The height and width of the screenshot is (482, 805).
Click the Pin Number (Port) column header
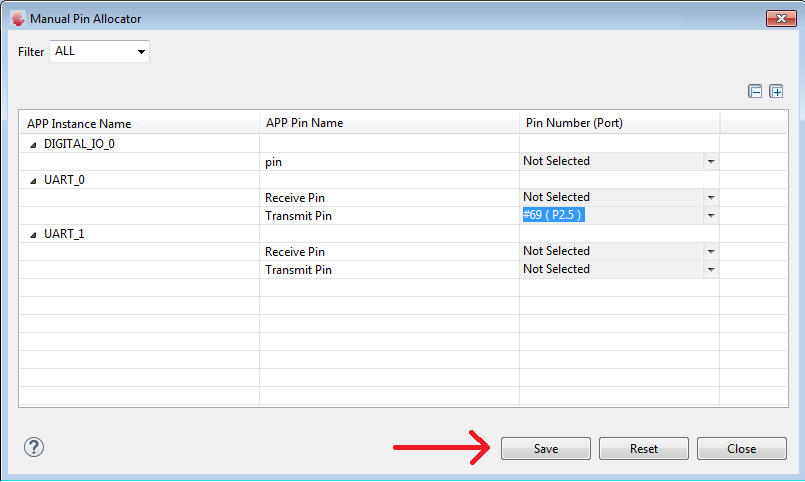(620, 123)
